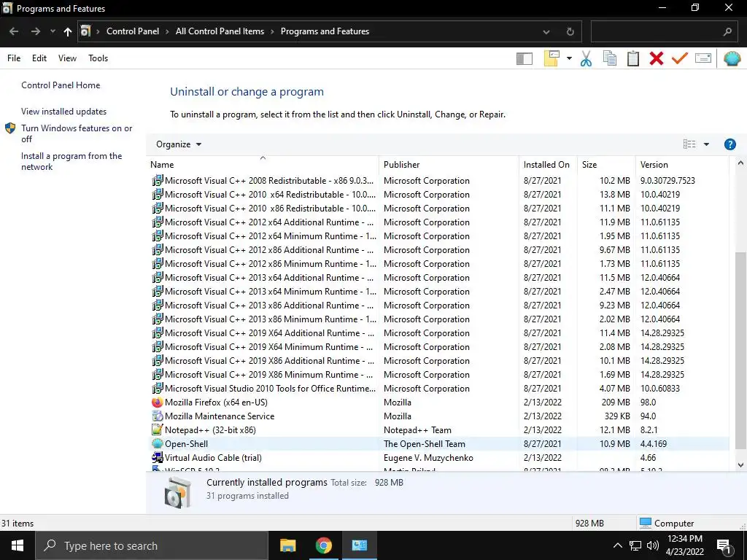
Task: Click the Control Panel taskbar icon
Action: click(x=359, y=545)
